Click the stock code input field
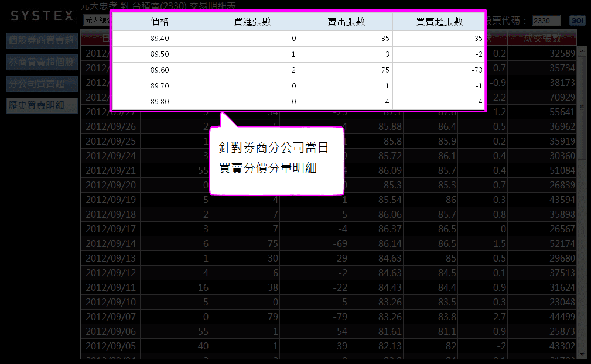This screenshot has height=364, width=591. click(546, 20)
